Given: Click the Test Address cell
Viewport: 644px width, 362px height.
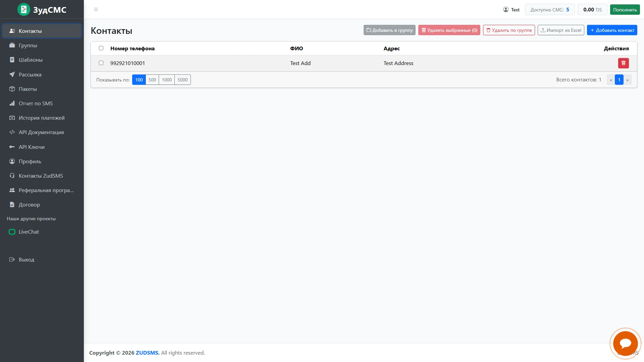Looking at the screenshot, I should pyautogui.click(x=398, y=63).
